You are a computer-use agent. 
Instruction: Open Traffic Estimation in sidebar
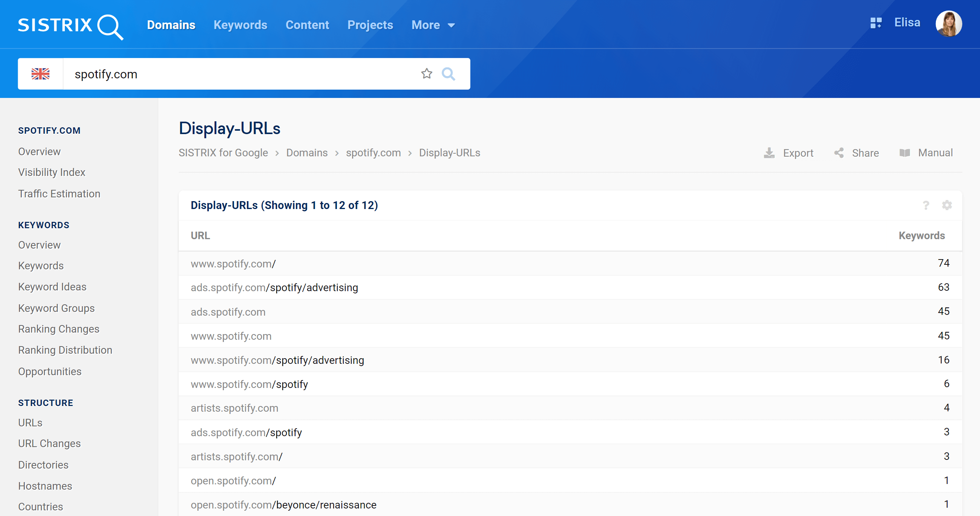(x=59, y=194)
